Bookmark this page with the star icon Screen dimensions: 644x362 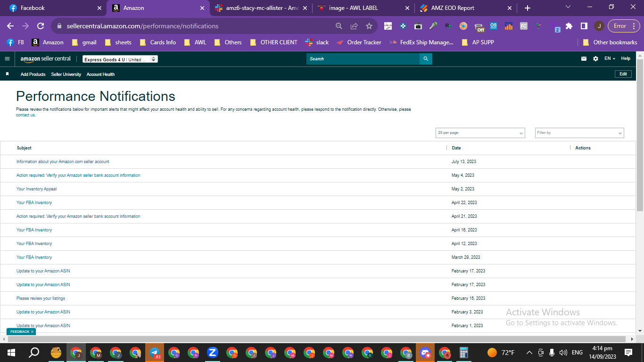click(369, 26)
